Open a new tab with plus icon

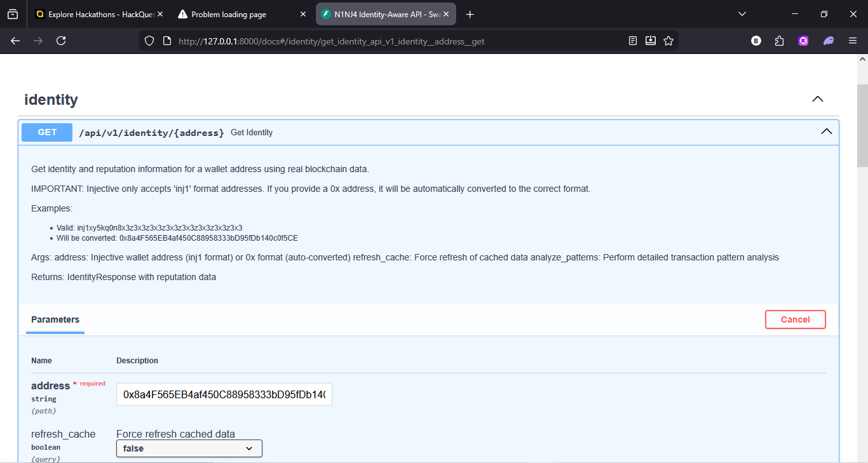pos(470,14)
